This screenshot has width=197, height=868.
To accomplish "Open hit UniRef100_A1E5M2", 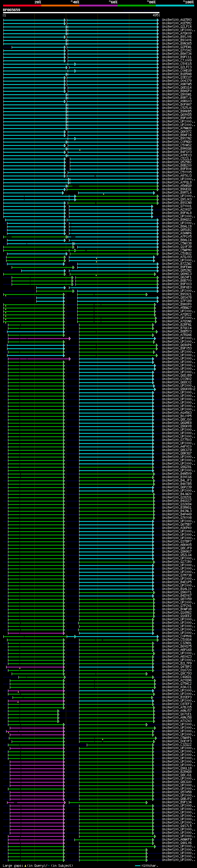I will [177, 23].
